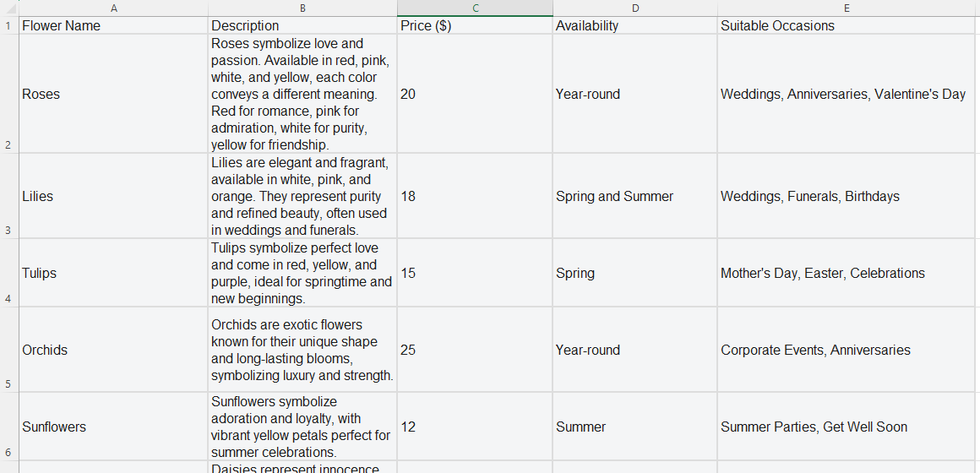Select the "Weddings, Anniversaries, Valentine's Day" cell
The height and width of the screenshot is (473, 980).
pyautogui.click(x=846, y=94)
